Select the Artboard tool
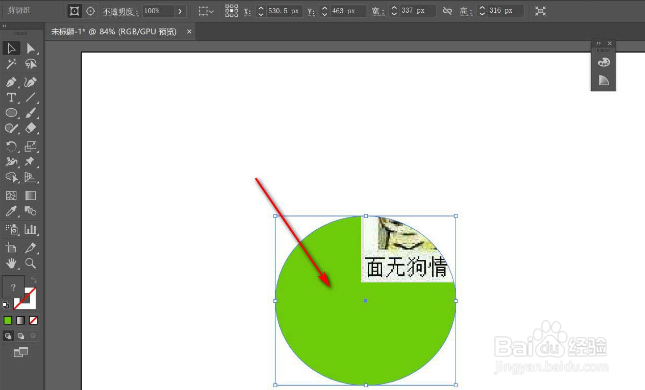 coord(11,247)
